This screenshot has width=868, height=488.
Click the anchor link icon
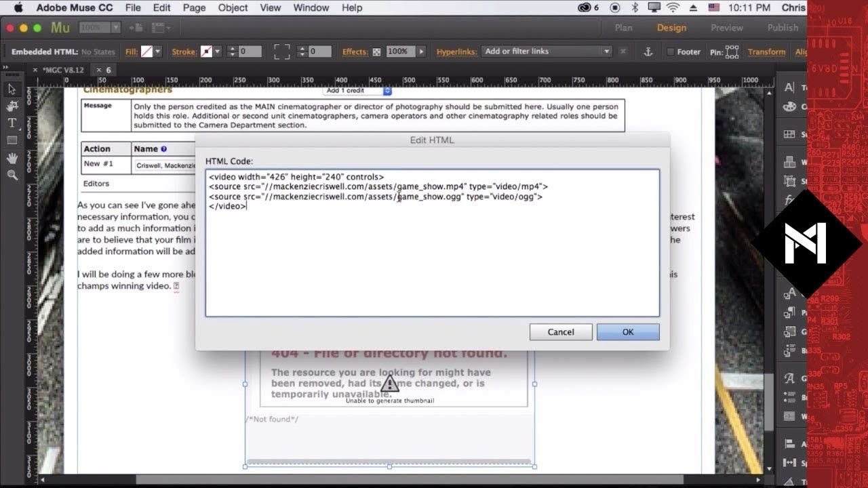click(x=647, y=52)
